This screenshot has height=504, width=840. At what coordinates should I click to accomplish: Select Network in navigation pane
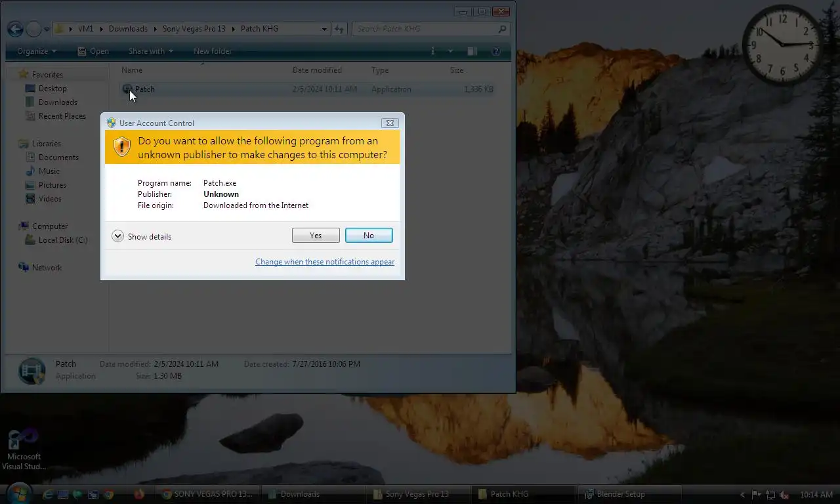click(x=47, y=268)
